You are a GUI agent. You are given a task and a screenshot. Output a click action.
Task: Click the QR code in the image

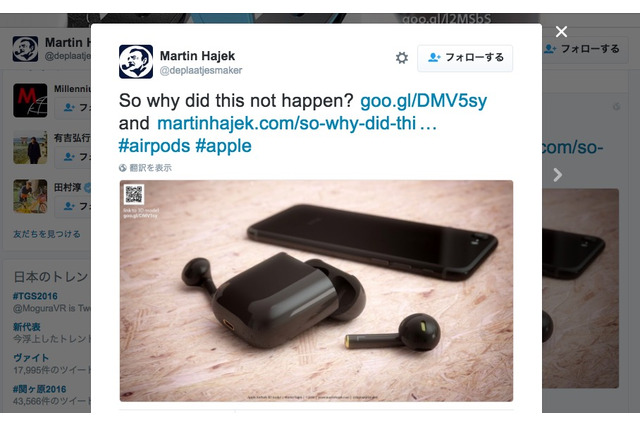pyautogui.click(x=134, y=194)
